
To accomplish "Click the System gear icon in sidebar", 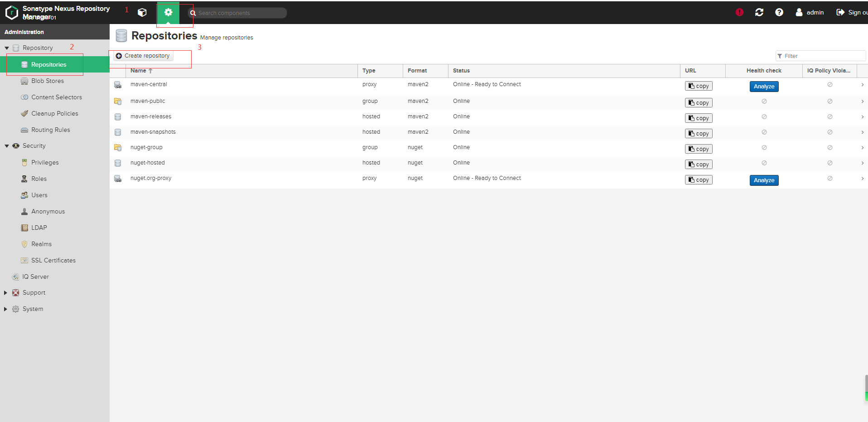I will pyautogui.click(x=16, y=309).
